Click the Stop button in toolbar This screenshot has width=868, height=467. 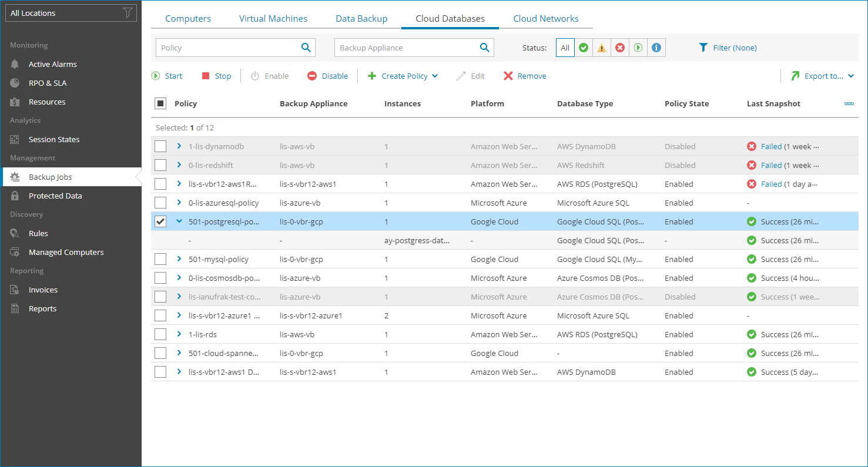(216, 76)
